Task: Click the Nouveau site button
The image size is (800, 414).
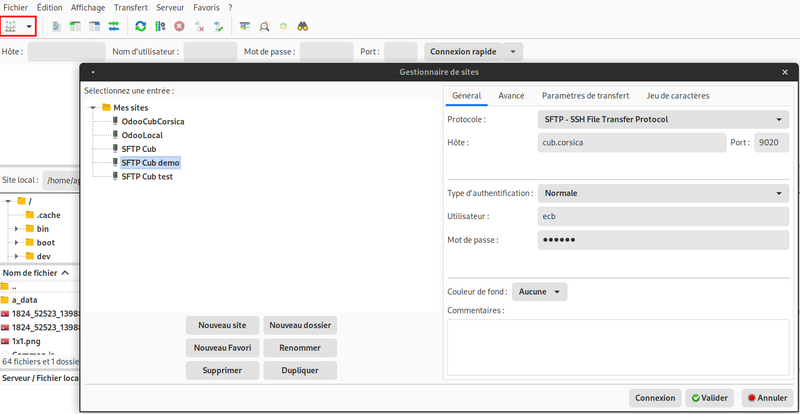Action: (222, 325)
